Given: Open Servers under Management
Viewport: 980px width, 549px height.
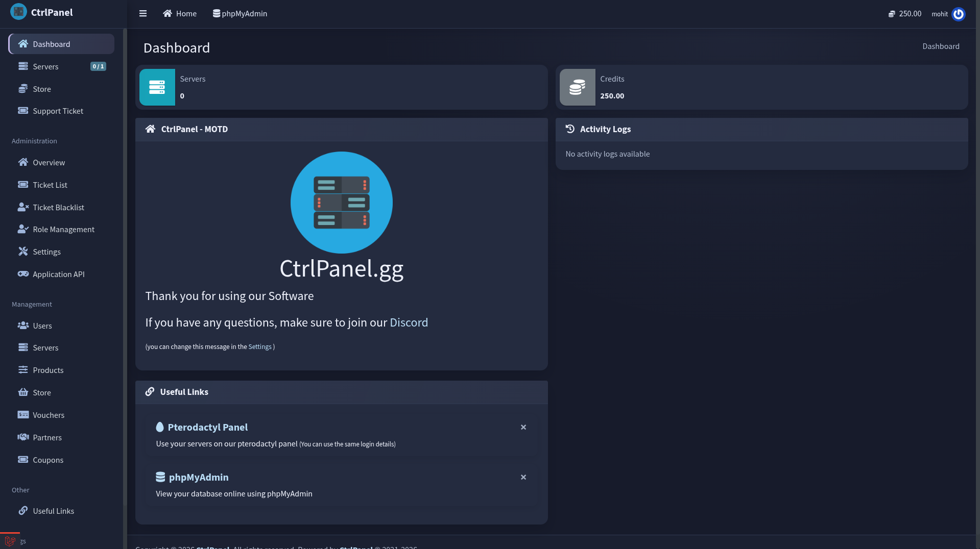Looking at the screenshot, I should [61, 347].
